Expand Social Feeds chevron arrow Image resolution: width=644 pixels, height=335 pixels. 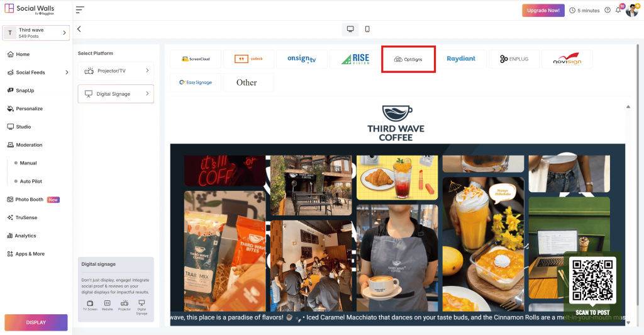[67, 72]
